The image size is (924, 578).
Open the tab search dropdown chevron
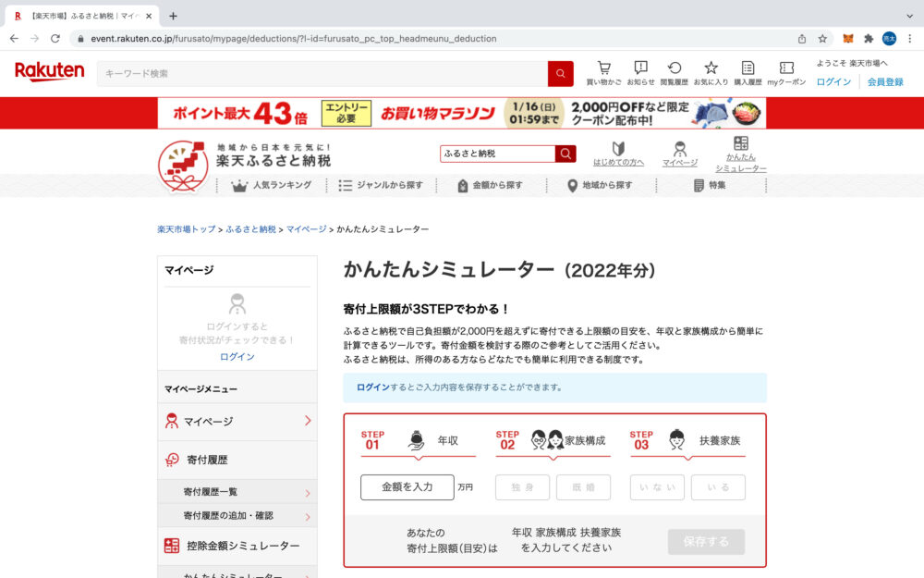click(909, 16)
